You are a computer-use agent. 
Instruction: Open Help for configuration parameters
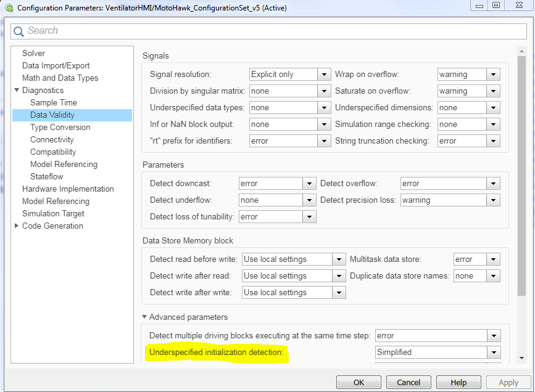coord(458,383)
